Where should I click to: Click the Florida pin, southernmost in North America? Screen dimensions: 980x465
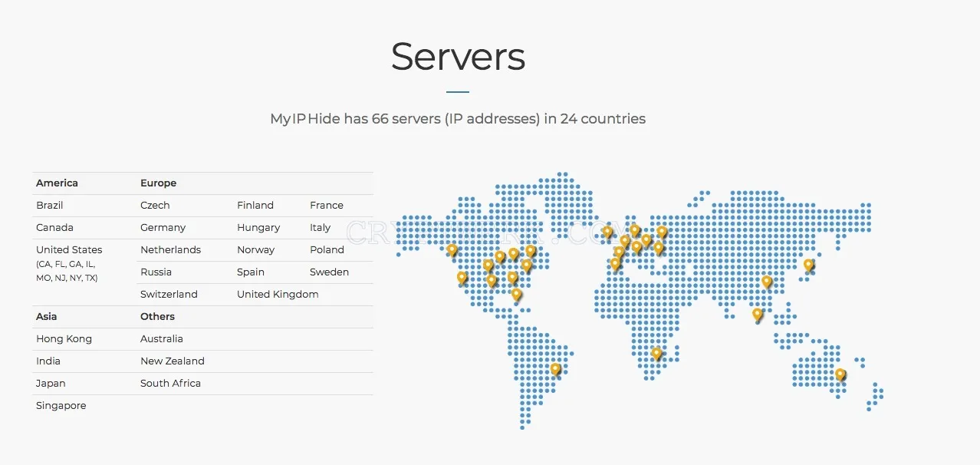[x=516, y=295]
